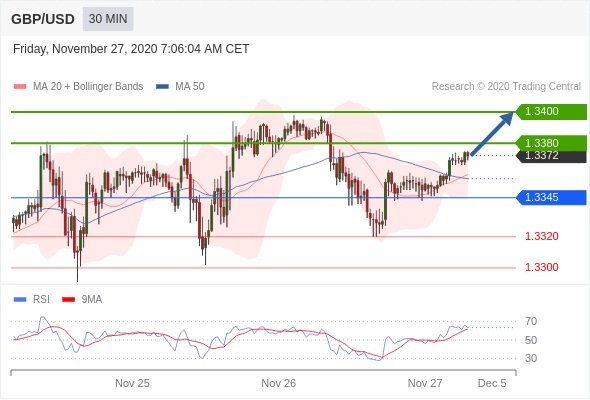Click the 30 MIN timeframe button
The height and width of the screenshot is (400, 590).
click(x=108, y=19)
